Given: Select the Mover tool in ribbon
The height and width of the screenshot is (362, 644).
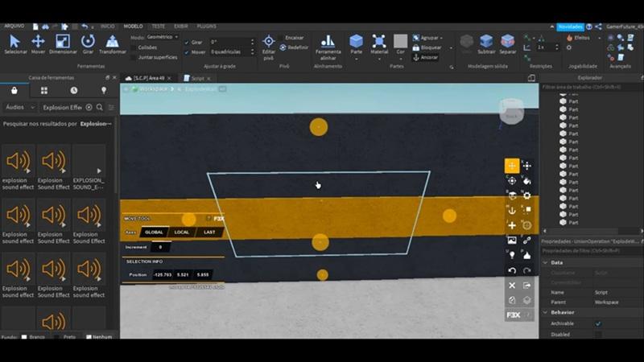Looking at the screenshot, I should pyautogui.click(x=38, y=44).
